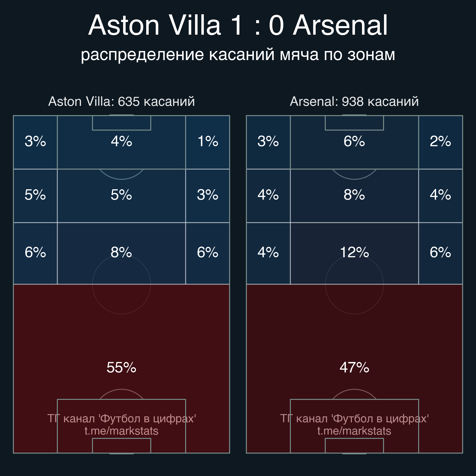Select Arsenal's 2% top-right corner zone
This screenshot has height=476, width=476.
tap(440, 142)
